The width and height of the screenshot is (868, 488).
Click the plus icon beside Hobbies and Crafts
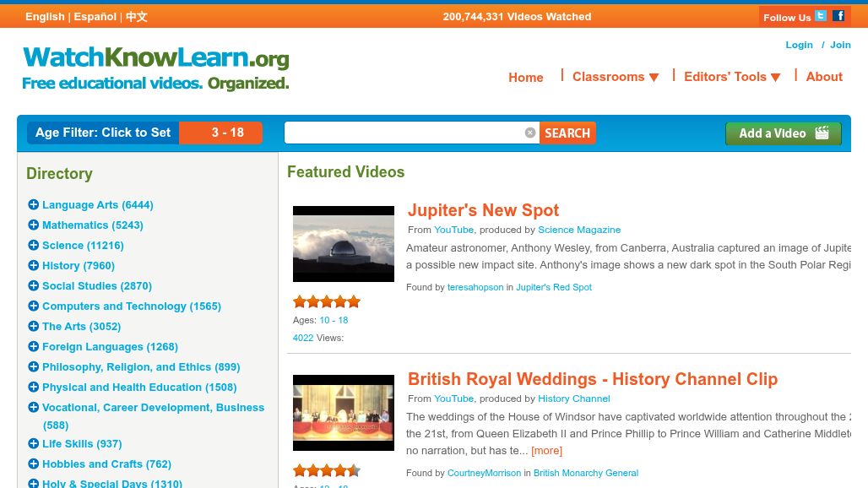[x=34, y=464]
